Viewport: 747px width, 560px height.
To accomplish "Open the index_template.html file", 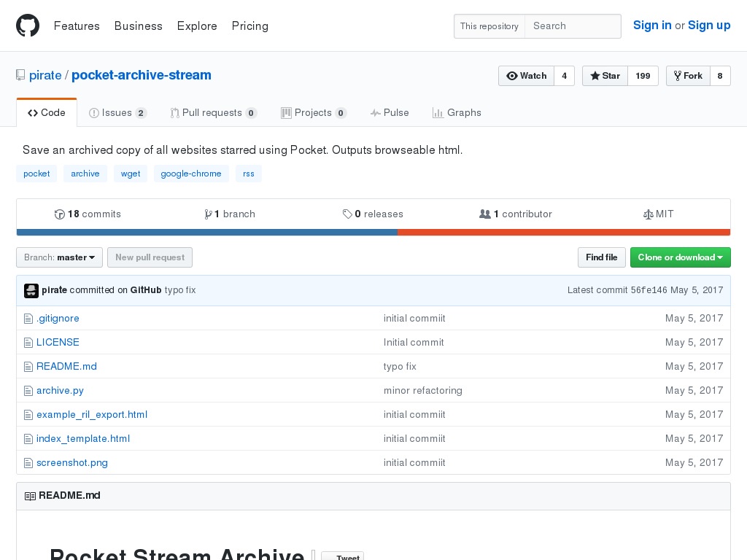I will pos(83,438).
